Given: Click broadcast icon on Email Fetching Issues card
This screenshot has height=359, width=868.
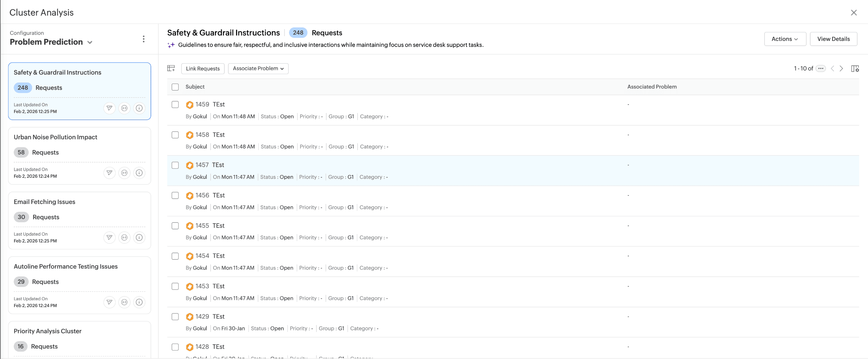Looking at the screenshot, I should click(124, 237).
